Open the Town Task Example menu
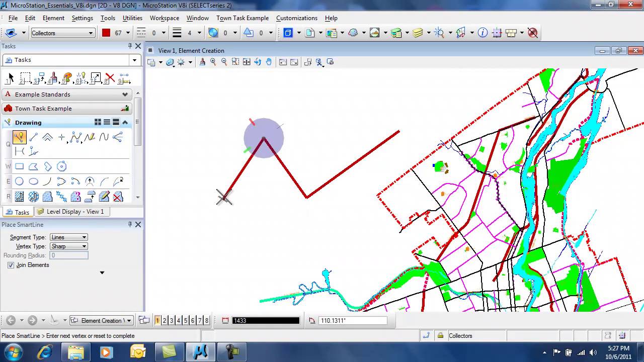The image size is (644, 362). [x=242, y=18]
